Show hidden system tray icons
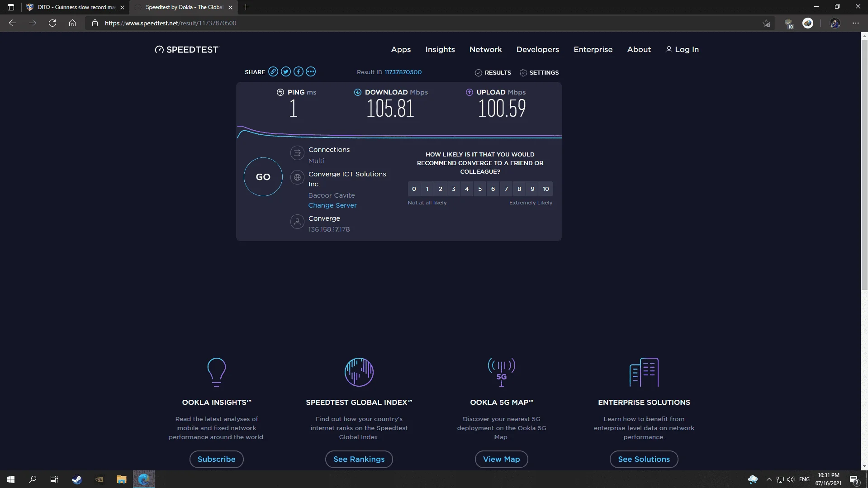 pyautogui.click(x=769, y=479)
